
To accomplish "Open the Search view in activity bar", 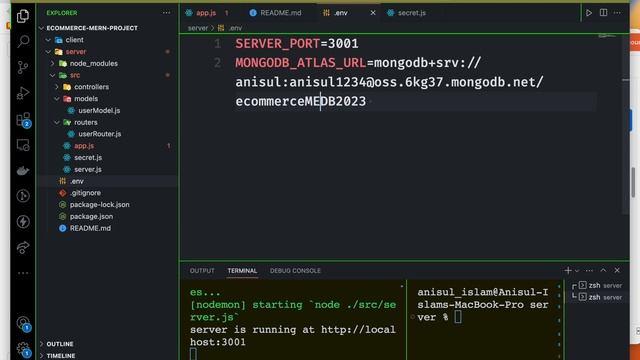I will pos(23,41).
